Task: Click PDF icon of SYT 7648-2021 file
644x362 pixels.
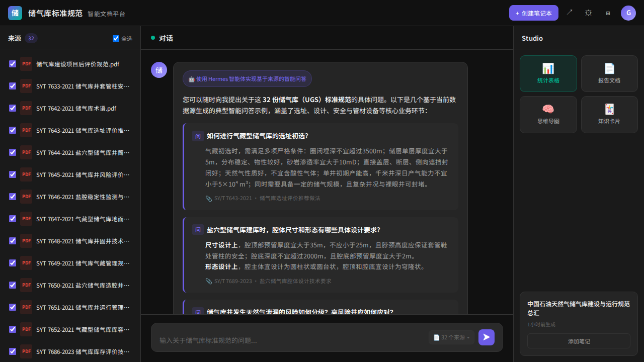Action: (x=26, y=241)
